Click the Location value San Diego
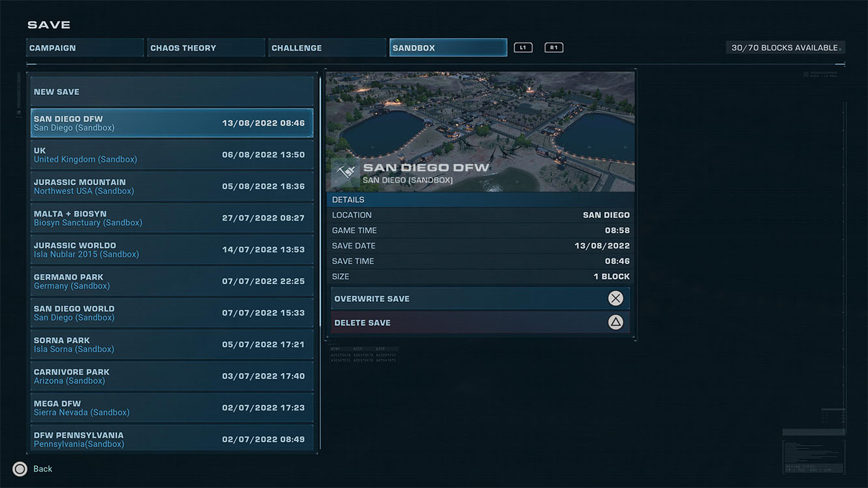Image resolution: width=868 pixels, height=488 pixels. (x=606, y=215)
